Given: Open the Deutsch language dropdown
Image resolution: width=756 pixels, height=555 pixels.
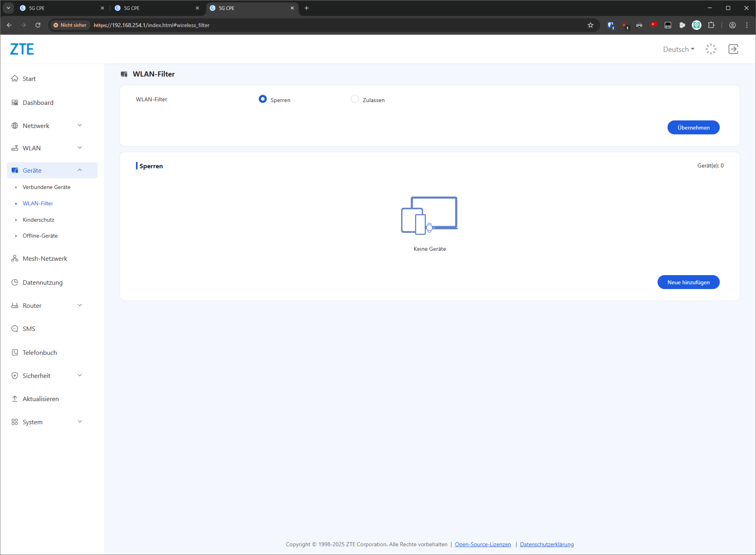Looking at the screenshot, I should [679, 49].
